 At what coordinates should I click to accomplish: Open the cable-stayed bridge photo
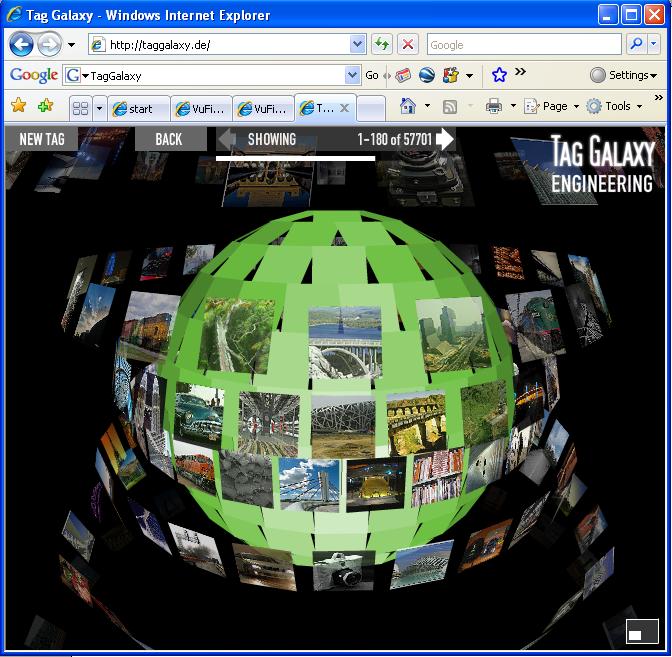(x=309, y=485)
